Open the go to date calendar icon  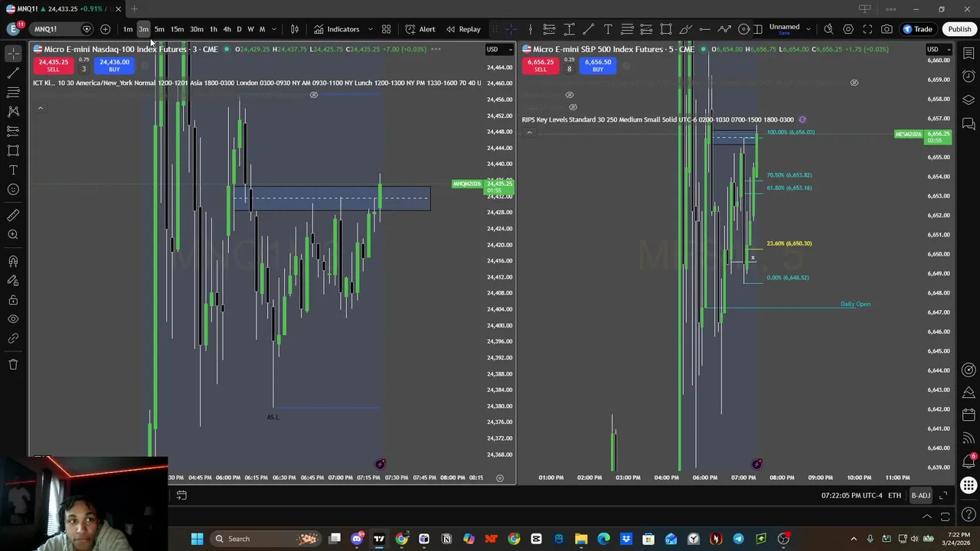pyautogui.click(x=181, y=496)
